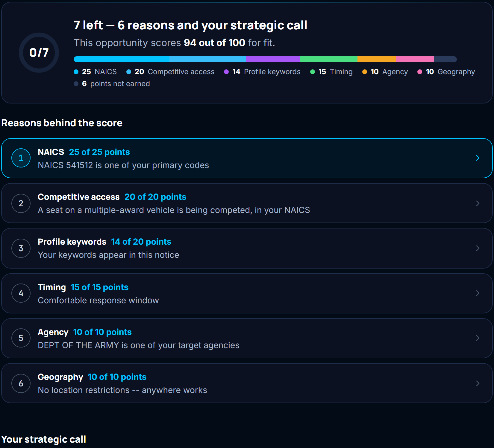The height and width of the screenshot is (448, 494).
Task: Click 'DEPT OF THE ARMY is one of your target agencies'
Action: 139,345
